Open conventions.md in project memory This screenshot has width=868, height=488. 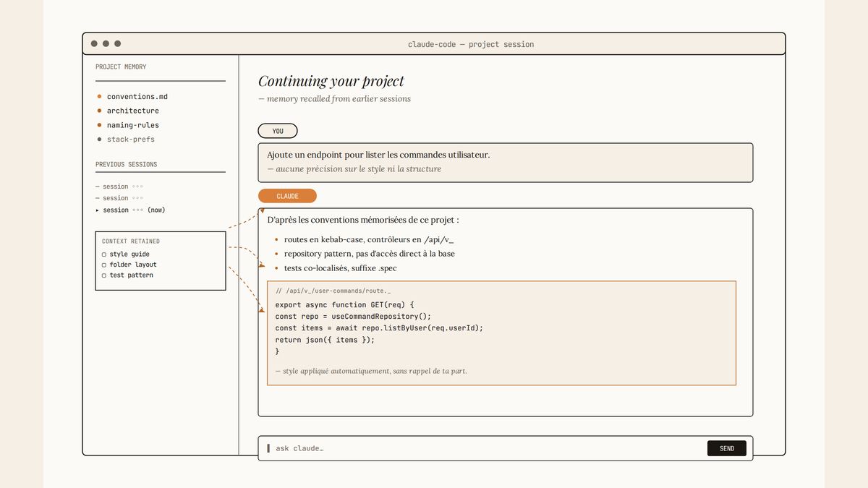[x=137, y=96]
